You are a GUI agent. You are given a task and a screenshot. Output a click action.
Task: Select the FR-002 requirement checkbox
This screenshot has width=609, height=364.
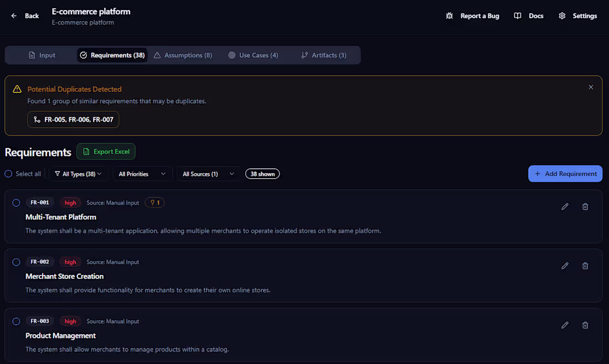click(x=16, y=262)
